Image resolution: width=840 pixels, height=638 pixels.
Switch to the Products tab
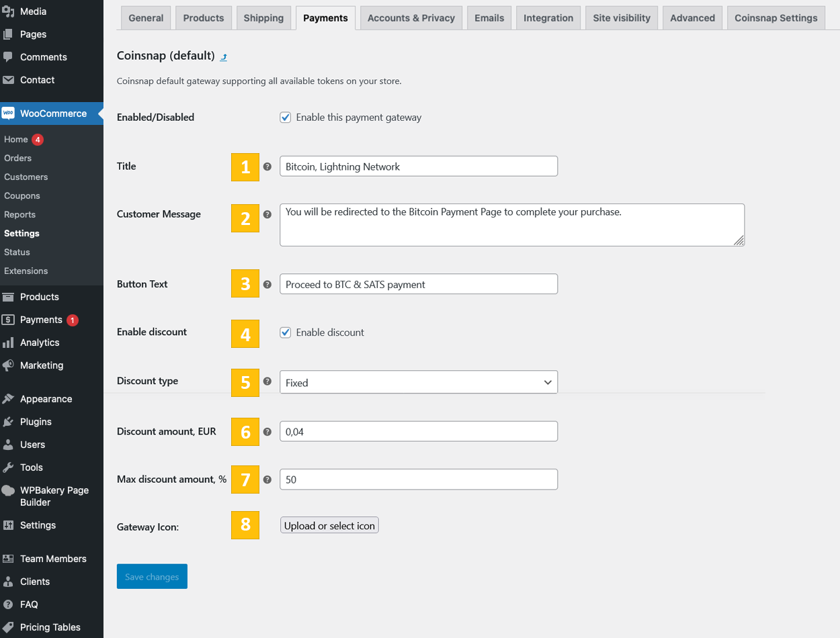pyautogui.click(x=204, y=18)
